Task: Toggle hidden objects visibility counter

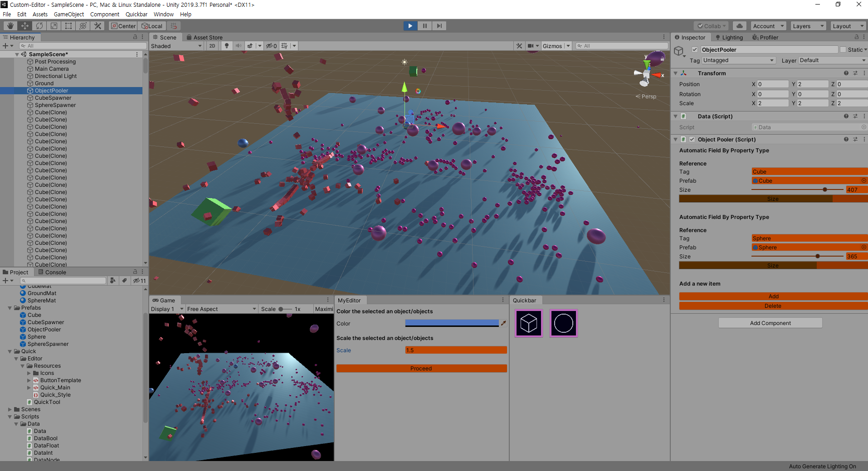Action: tap(271, 46)
